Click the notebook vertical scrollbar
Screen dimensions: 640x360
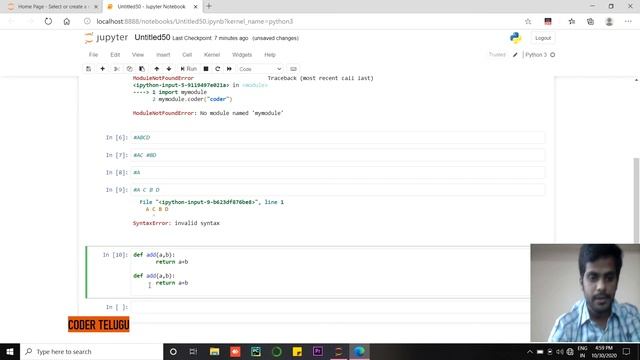(x=636, y=200)
